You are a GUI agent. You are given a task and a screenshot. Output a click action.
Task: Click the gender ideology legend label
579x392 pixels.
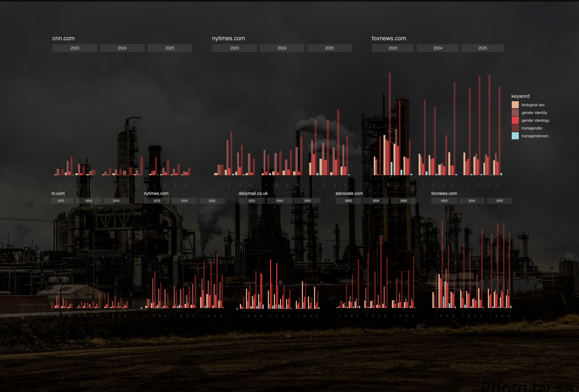click(535, 120)
